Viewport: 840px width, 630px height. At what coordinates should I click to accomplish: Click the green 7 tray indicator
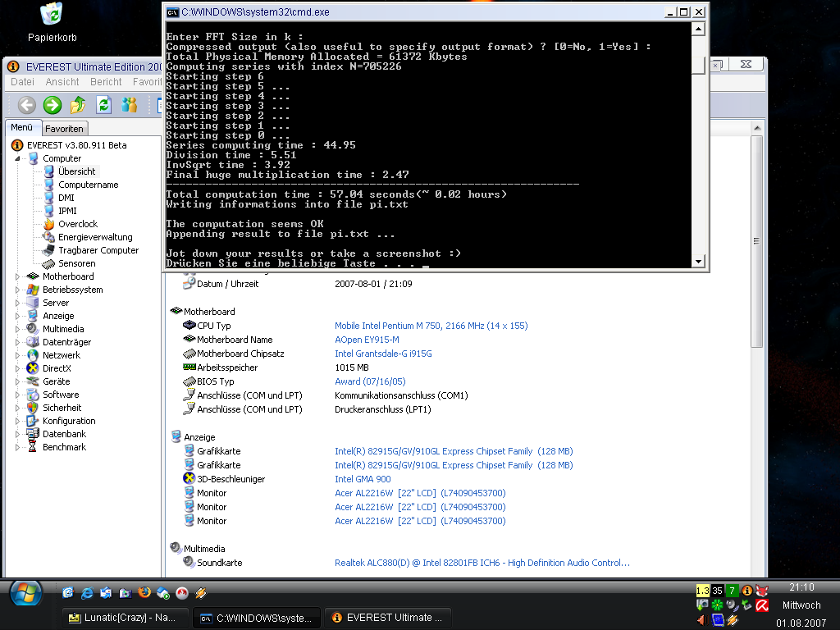(x=732, y=591)
